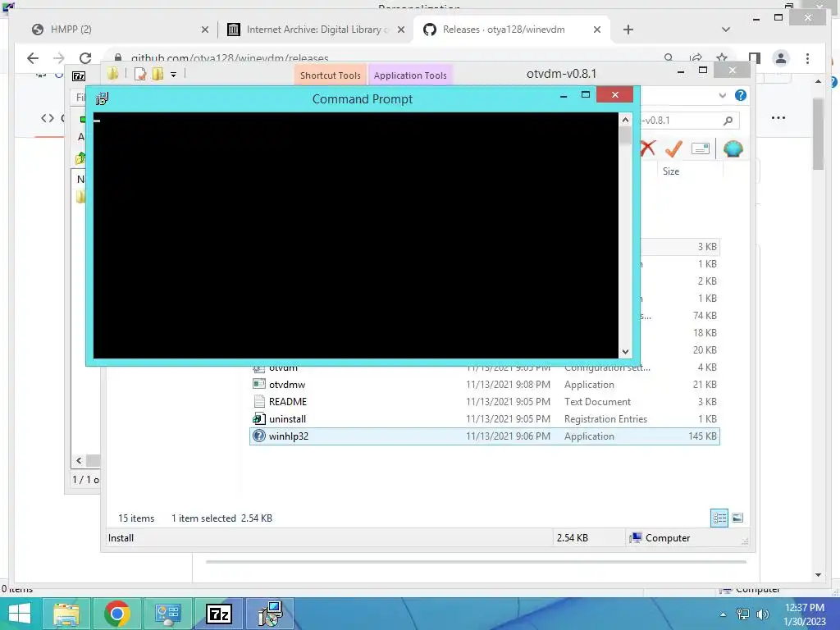Click the 7-Zip horizontal scroll left arrow
Viewport: 840px width, 630px height.
click(79, 460)
